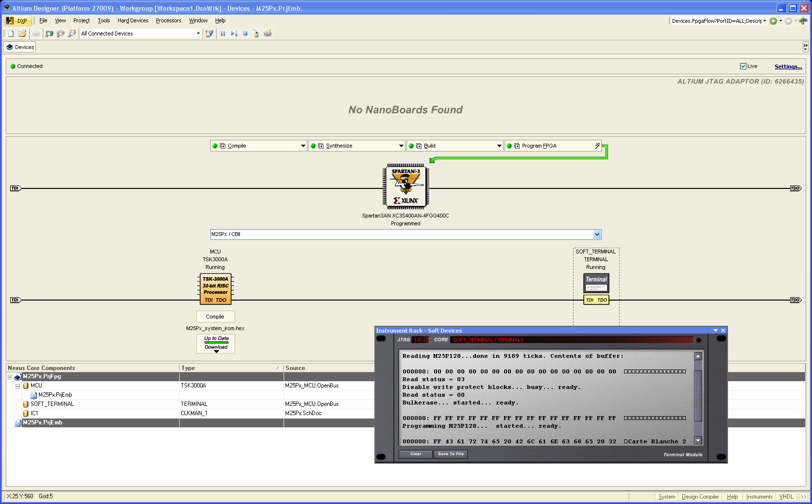Image resolution: width=812 pixels, height=504 pixels.
Task: Click the third magnifier search toolbar icon
Action: [x=72, y=34]
